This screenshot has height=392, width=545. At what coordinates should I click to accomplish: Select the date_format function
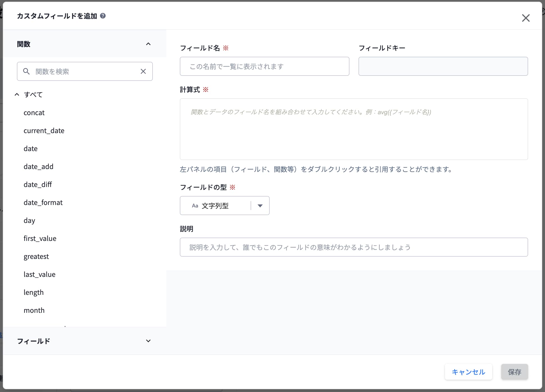pyautogui.click(x=43, y=202)
